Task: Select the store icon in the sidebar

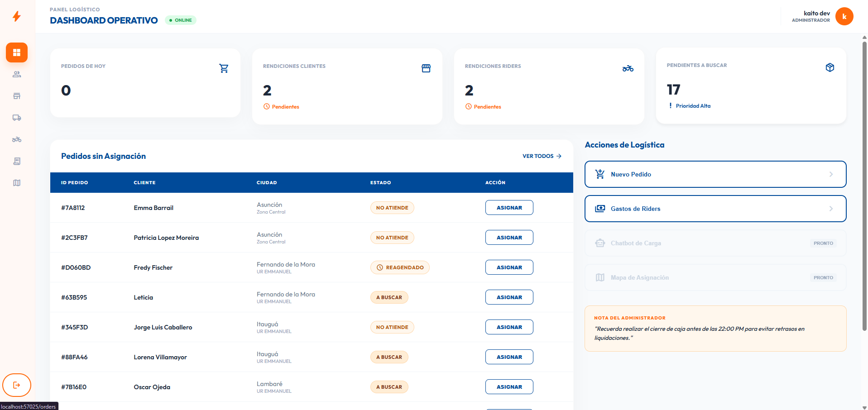Action: point(17,96)
